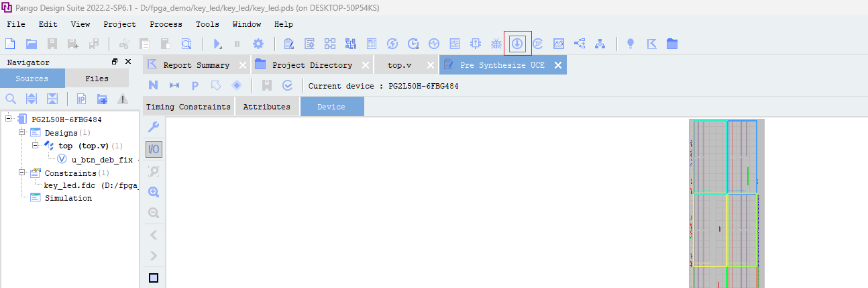Click the hierarchy tree diagram toolbar icon
Viewport: 868px width, 288px height.
point(600,44)
